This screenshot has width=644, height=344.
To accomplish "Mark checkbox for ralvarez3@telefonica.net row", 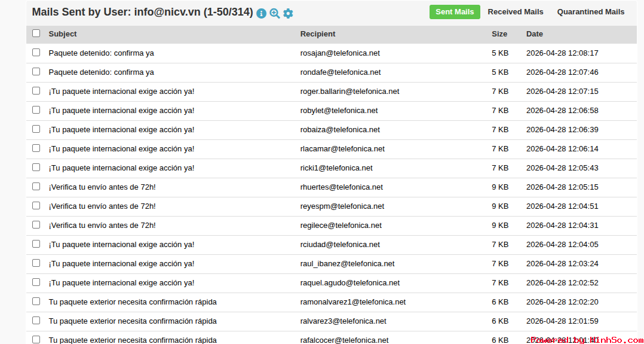I will [36, 320].
